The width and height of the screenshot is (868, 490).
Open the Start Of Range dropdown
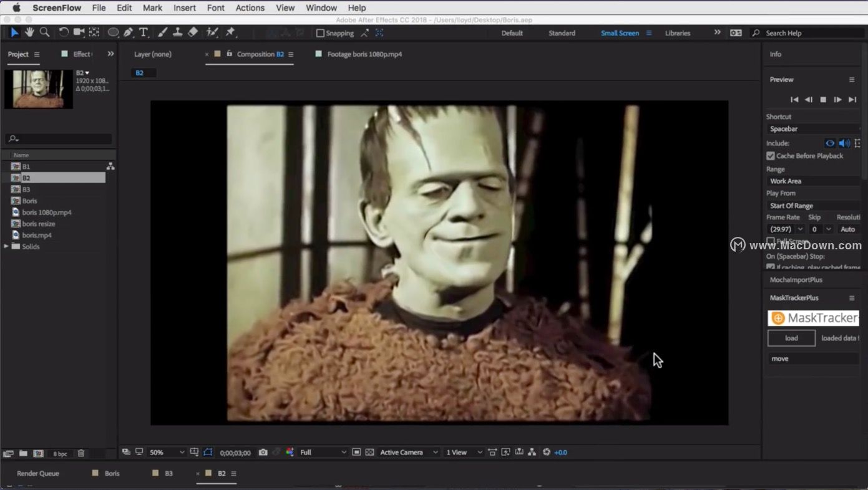coord(814,206)
